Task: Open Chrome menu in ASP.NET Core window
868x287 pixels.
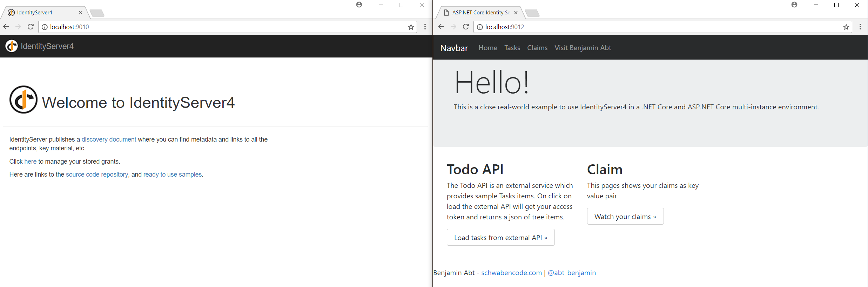Action: pos(860,27)
